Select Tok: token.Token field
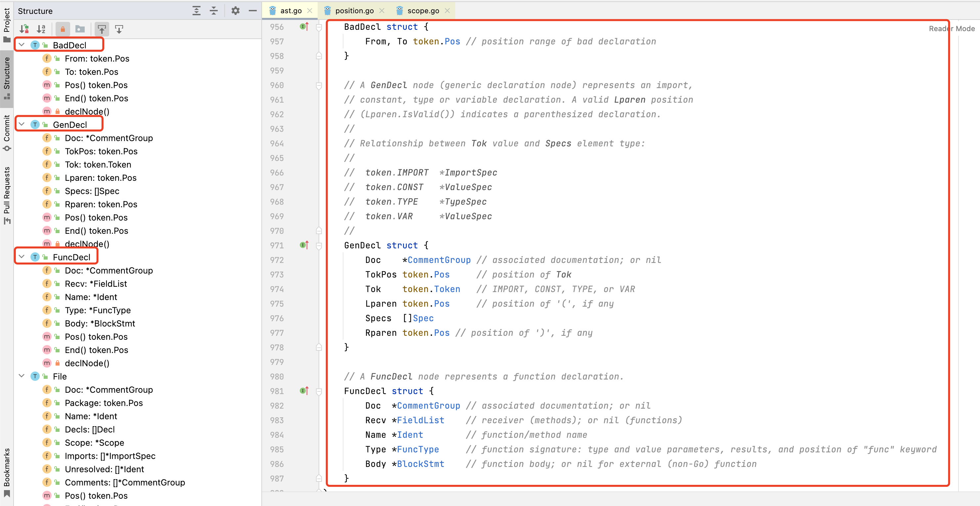 click(x=98, y=165)
